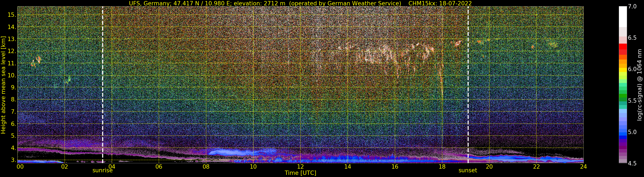Click the purple colorbar segment near 4.7
644x177 pixels.
623,148
